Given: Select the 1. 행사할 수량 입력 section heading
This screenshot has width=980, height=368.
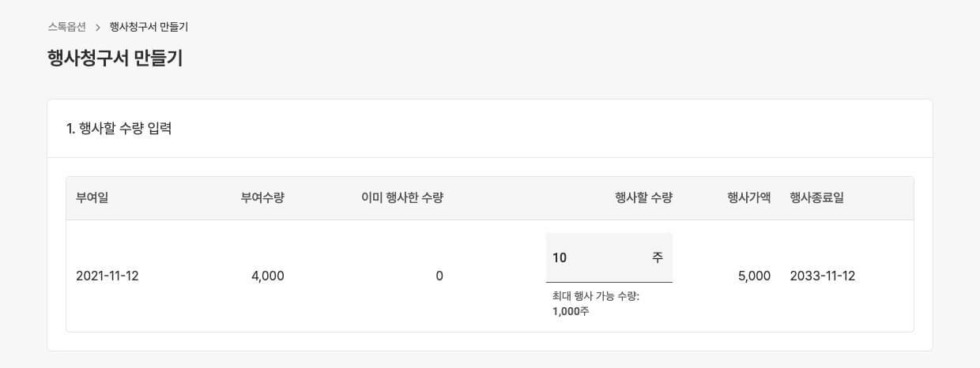Looking at the screenshot, I should point(119,129).
